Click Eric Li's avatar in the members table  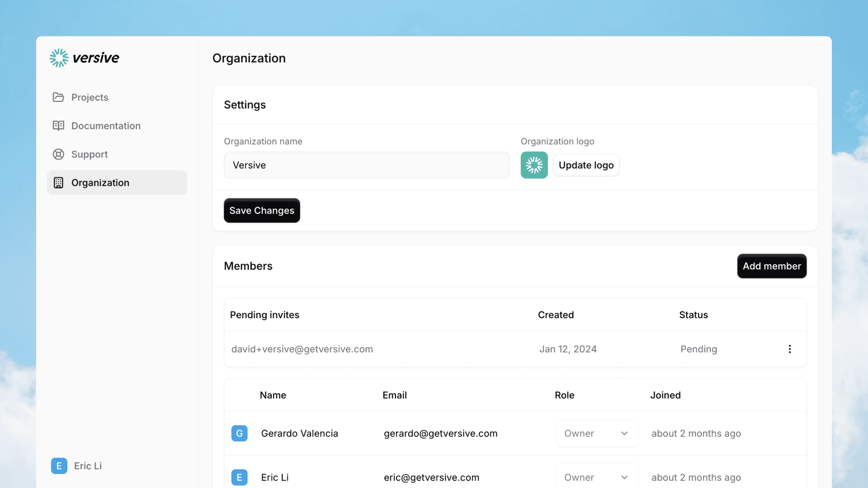point(239,477)
